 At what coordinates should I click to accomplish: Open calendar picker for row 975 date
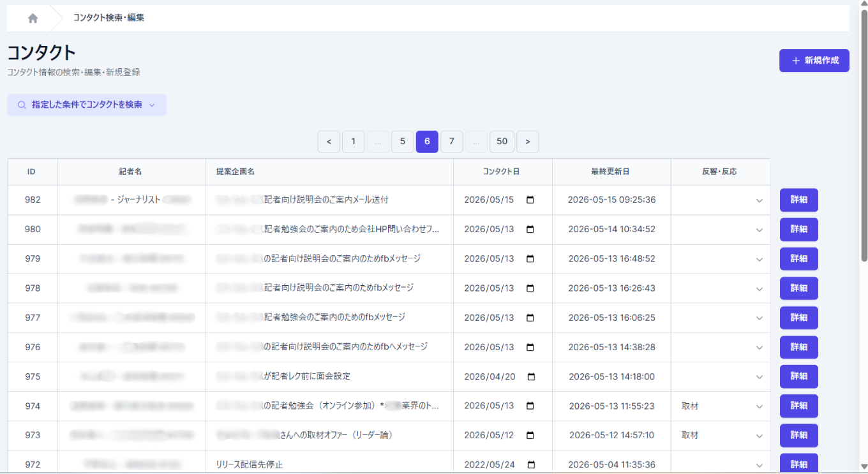coord(531,376)
